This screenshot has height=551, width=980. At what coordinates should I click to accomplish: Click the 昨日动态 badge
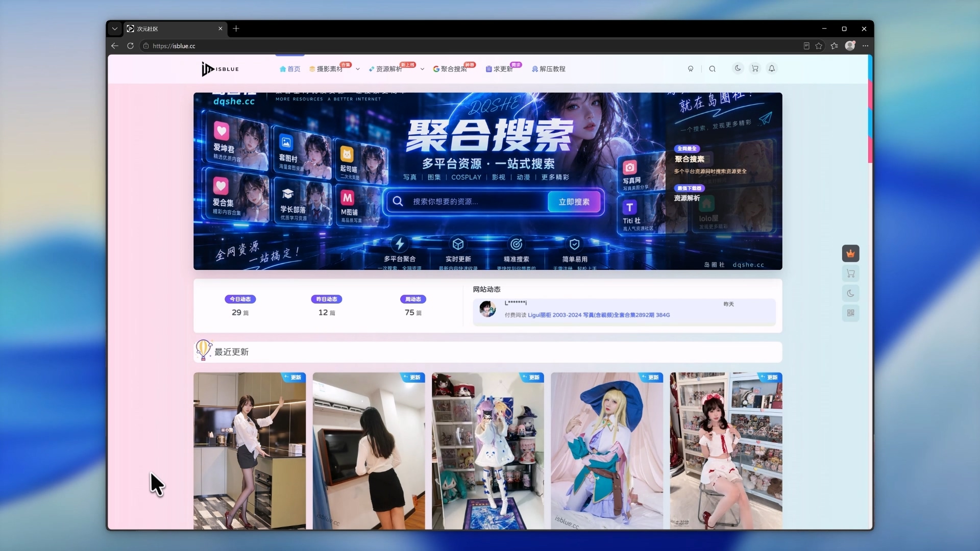pyautogui.click(x=327, y=299)
